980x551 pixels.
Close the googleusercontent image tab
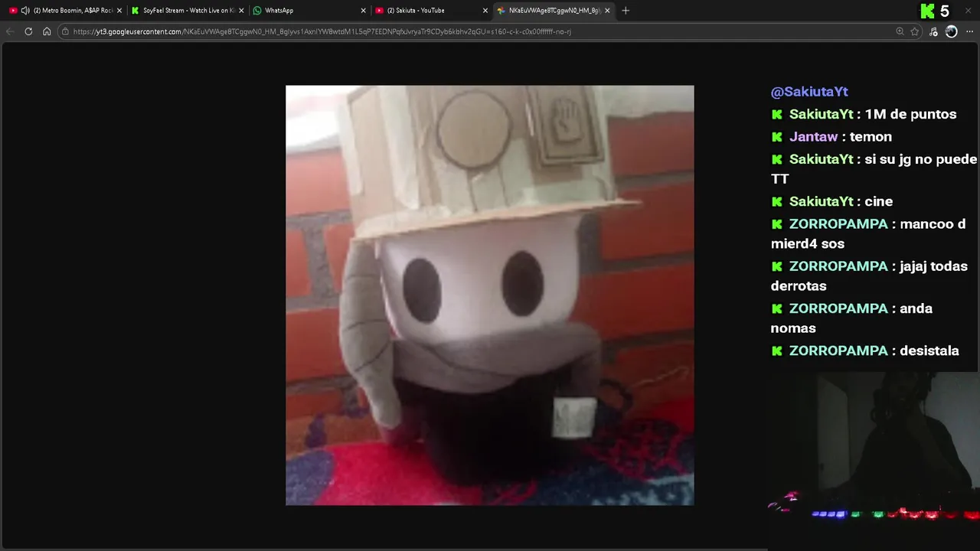[x=607, y=11]
